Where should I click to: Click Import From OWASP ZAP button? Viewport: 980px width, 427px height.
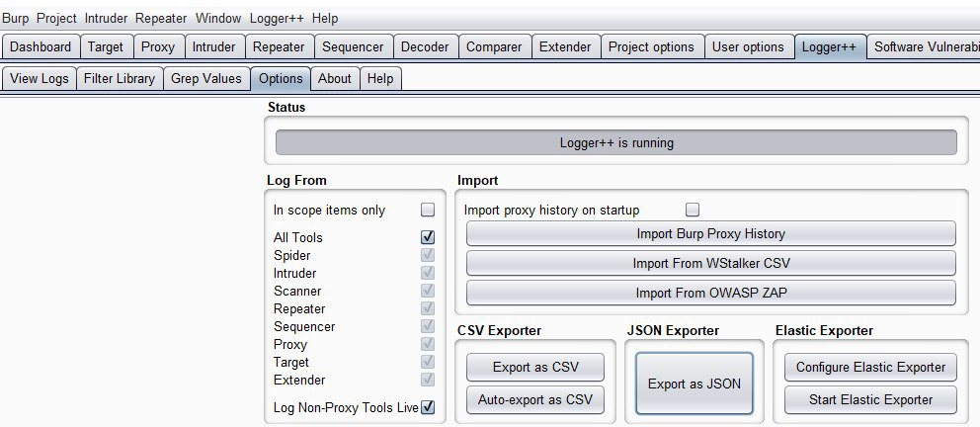click(710, 293)
